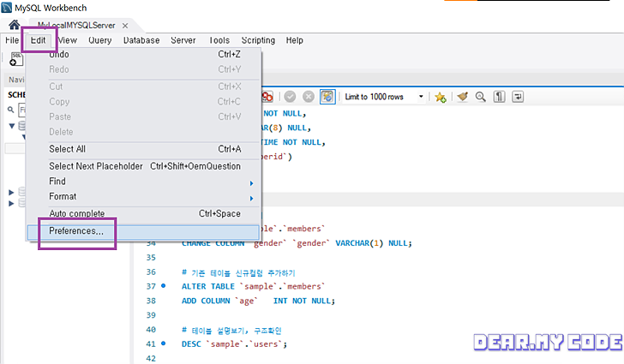Open the Find submenu arrow
The width and height of the screenshot is (624, 364).
coord(251,183)
